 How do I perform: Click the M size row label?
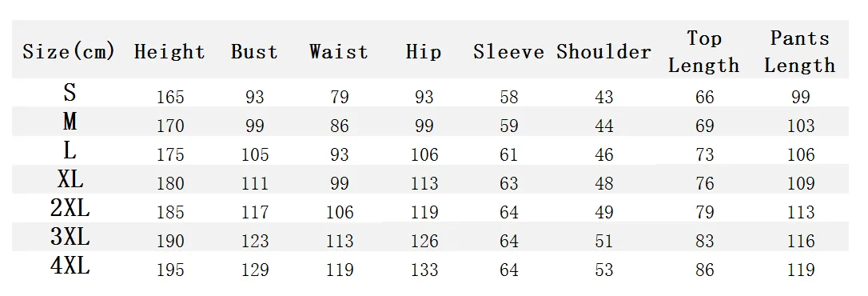point(70,121)
